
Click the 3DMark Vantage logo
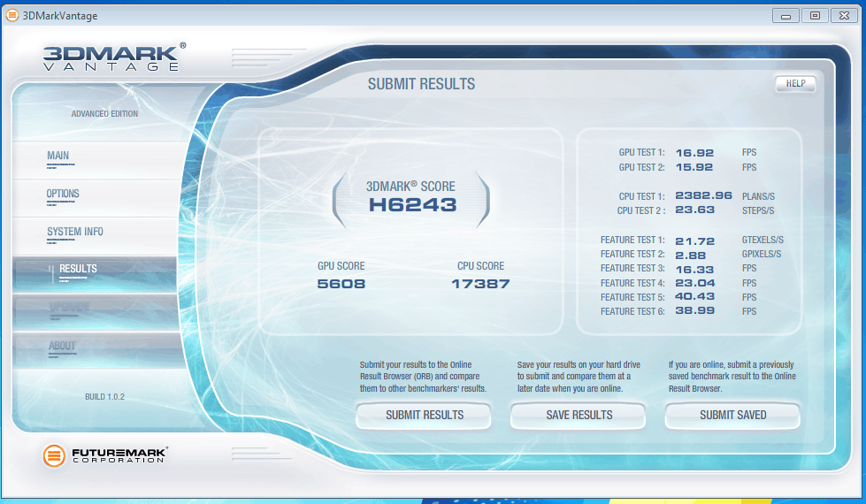pos(114,57)
